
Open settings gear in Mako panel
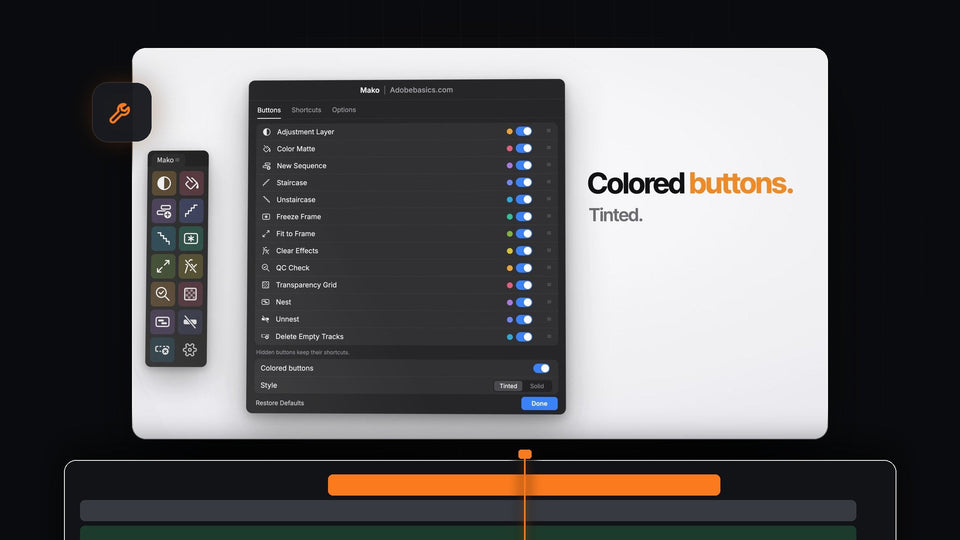[190, 350]
